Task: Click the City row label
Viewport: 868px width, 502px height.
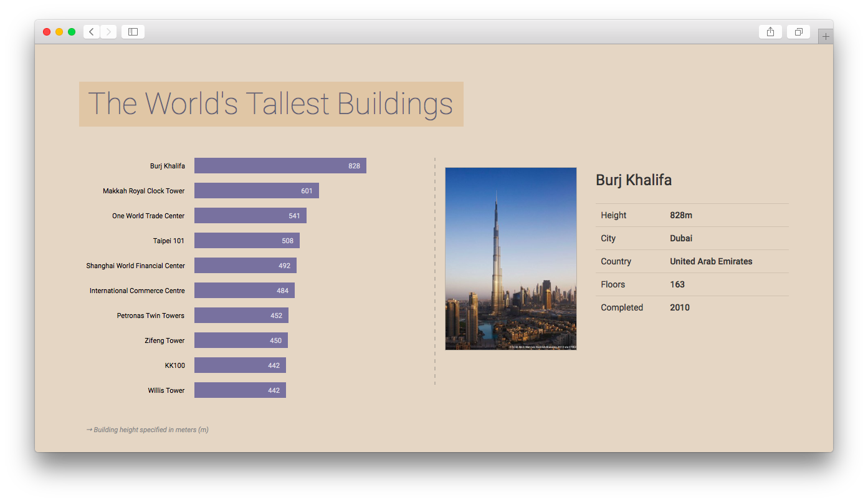Action: (608, 238)
